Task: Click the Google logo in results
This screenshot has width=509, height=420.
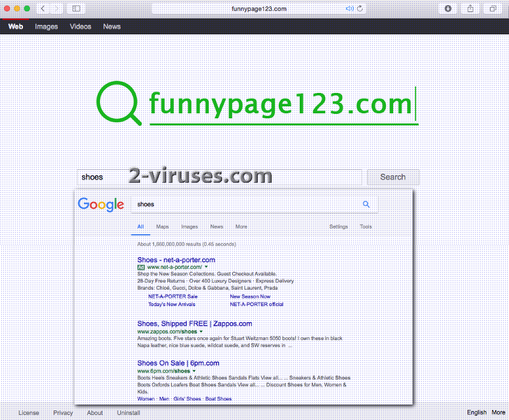Action: pyautogui.click(x=101, y=204)
